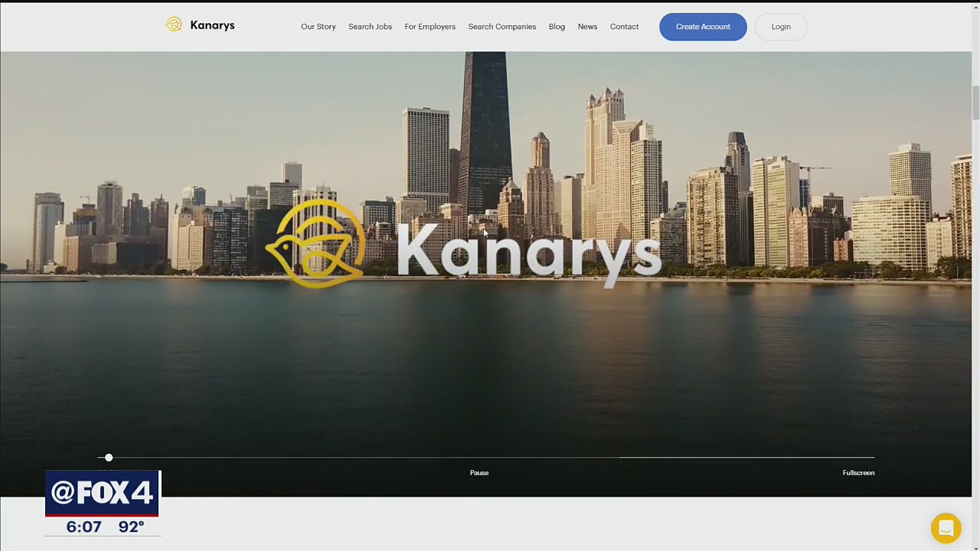Viewport: 980px width, 551px height.
Task: Switch the video to Fullscreen
Action: coord(858,473)
